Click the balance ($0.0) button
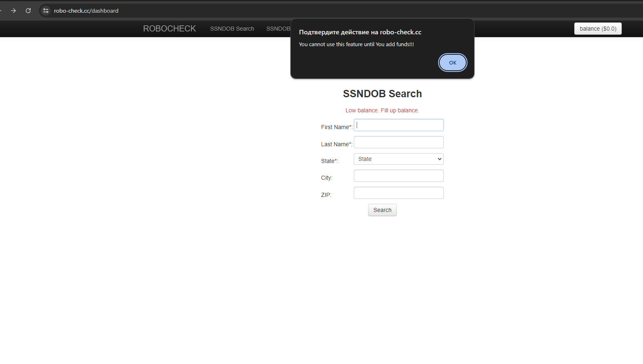Viewport: 643px width, 364px height. [598, 29]
